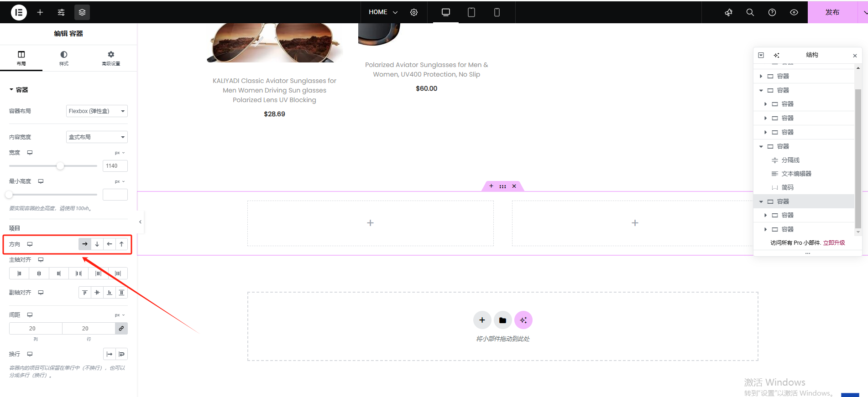The width and height of the screenshot is (868, 397).
Task: Click the 宽度 slider handle
Action: 60,166
